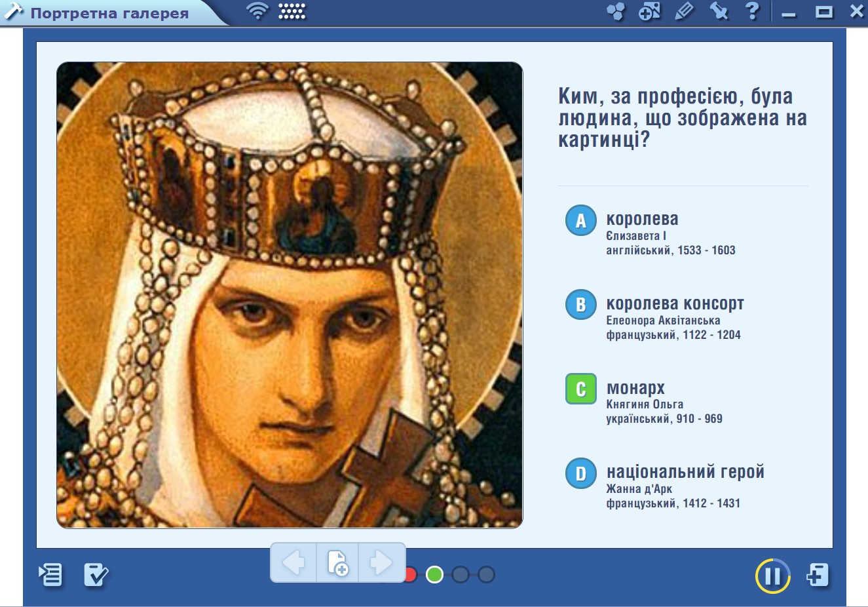
Task: Choose the answer 'королева консорт'
Action: pos(675,303)
